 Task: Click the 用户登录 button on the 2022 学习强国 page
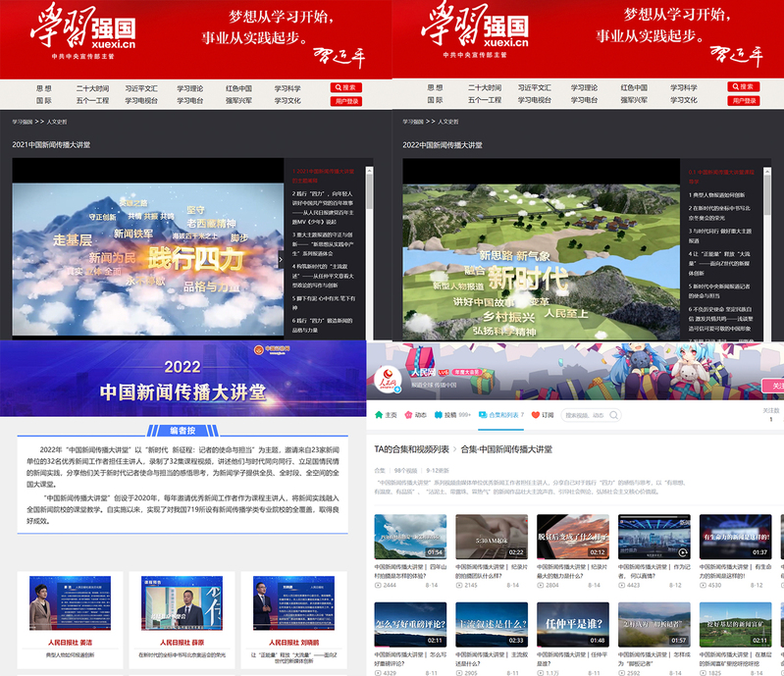(744, 100)
